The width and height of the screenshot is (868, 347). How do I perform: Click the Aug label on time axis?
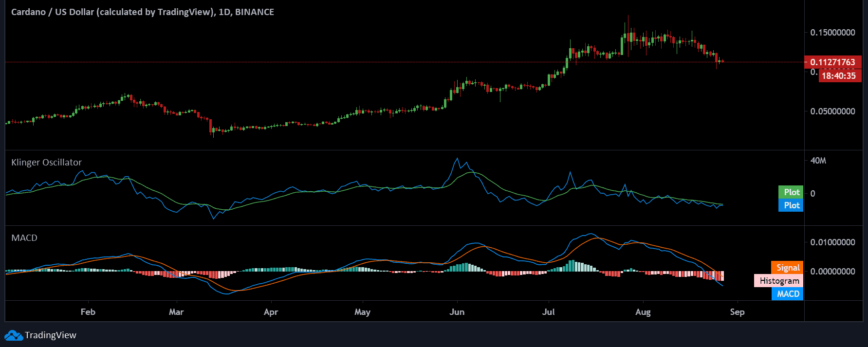click(x=643, y=312)
